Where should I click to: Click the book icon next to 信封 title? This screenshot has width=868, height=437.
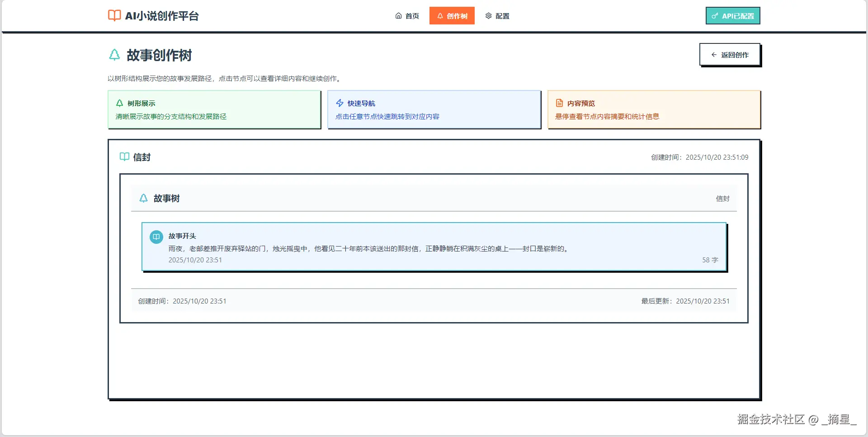coord(124,157)
